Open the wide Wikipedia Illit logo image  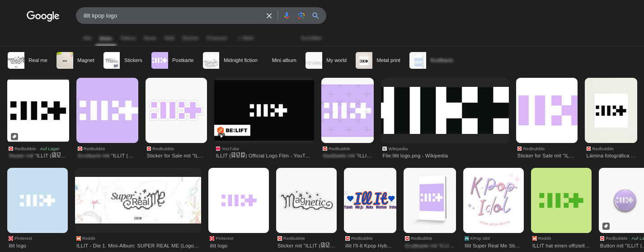point(445,110)
